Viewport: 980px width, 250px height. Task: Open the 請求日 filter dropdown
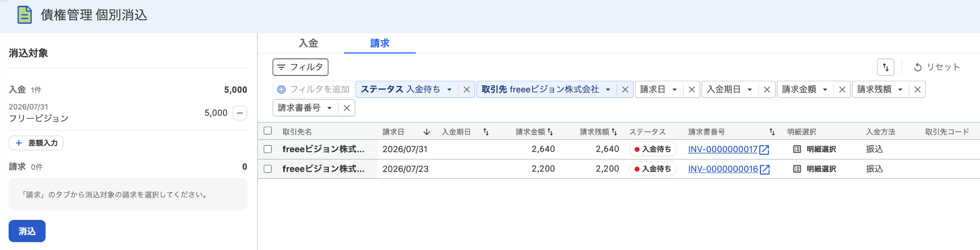click(674, 89)
